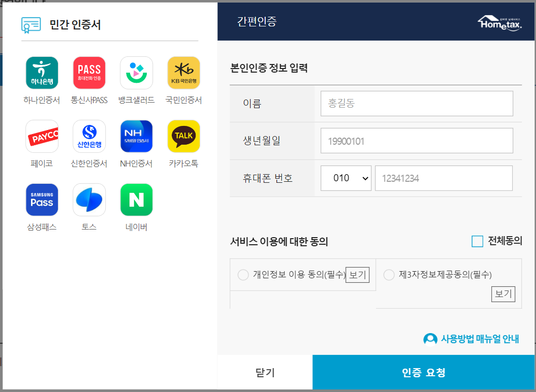The width and height of the screenshot is (536, 392).
Task: Select 개인정보 이용 동의(필수) radio button
Action: (243, 275)
